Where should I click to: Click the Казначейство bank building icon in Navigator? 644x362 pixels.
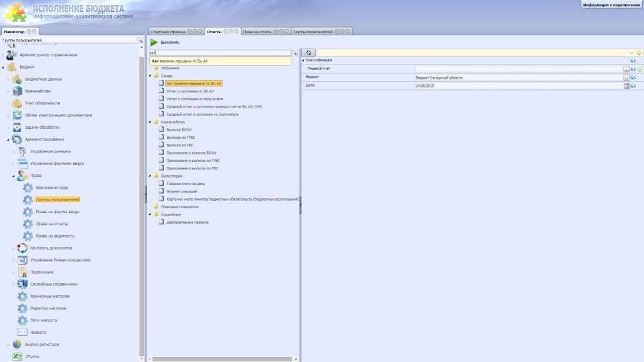[18, 91]
